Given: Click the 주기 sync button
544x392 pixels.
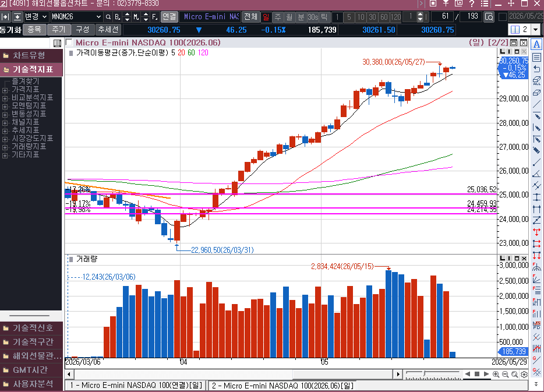Looking at the screenshot, I should click(x=59, y=30).
